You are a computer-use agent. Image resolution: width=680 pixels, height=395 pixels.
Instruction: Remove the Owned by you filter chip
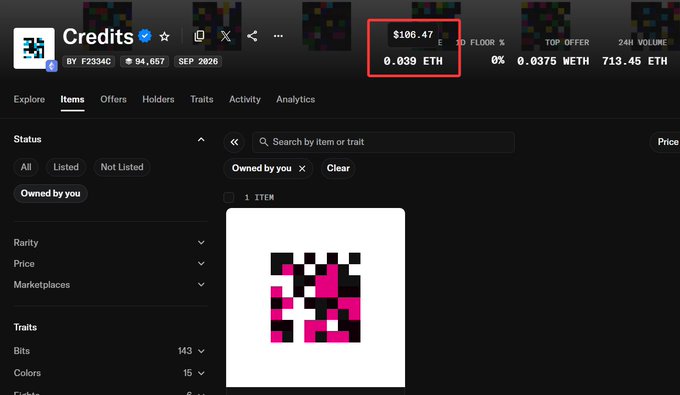coord(302,168)
